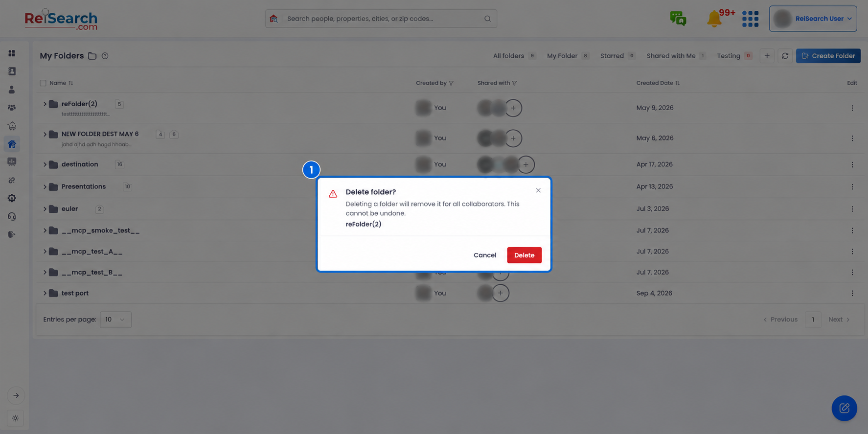The height and width of the screenshot is (434, 868).
Task: Open the folders home sidebar icon
Action: 12,144
